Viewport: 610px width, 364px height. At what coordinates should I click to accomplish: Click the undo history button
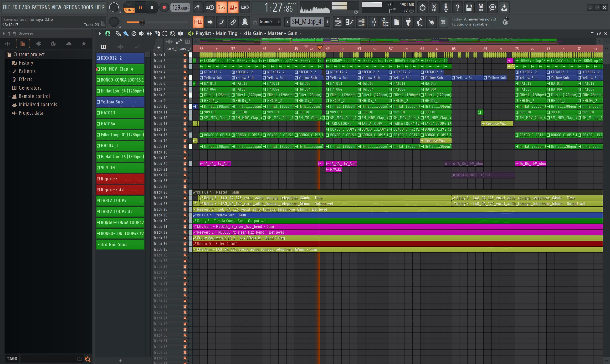[x=422, y=7]
